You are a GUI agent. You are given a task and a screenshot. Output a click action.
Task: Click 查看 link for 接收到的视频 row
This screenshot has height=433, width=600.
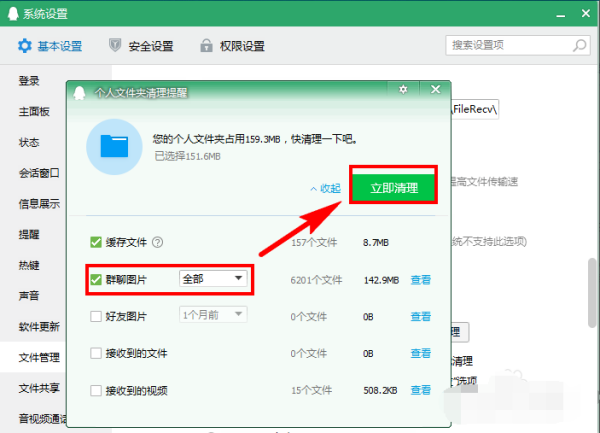pos(421,391)
